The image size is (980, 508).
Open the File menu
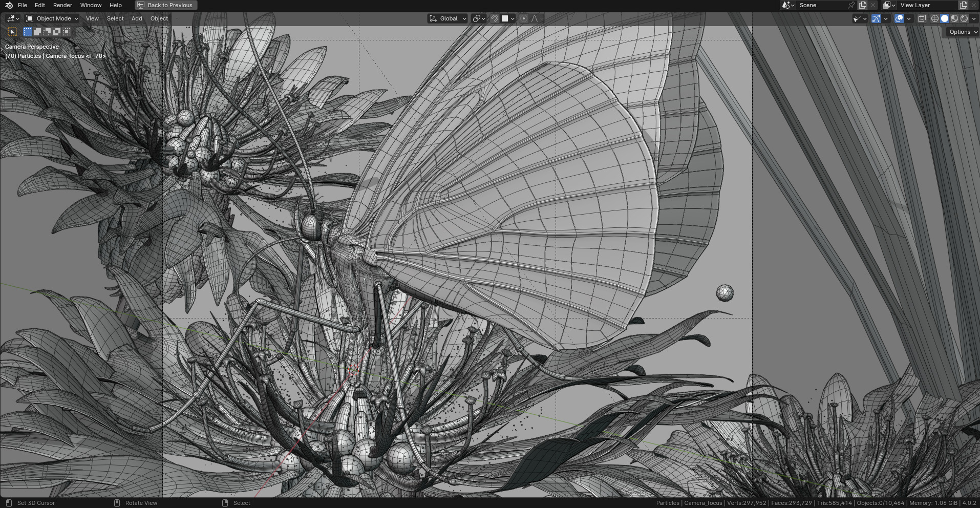23,5
